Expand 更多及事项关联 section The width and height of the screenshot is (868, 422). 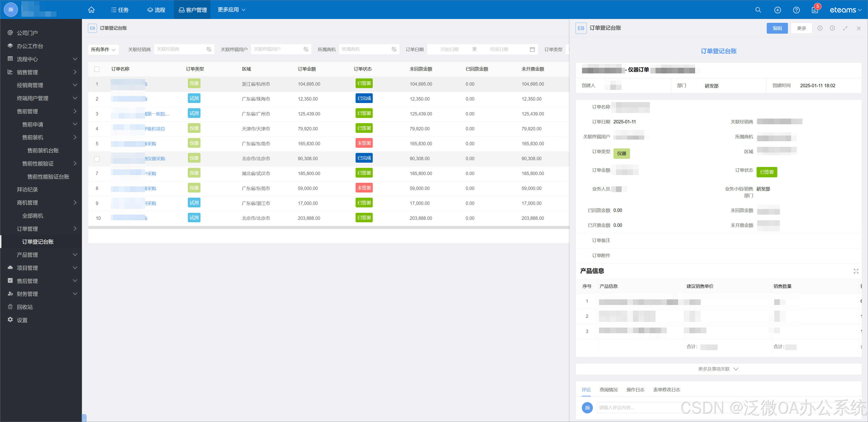[x=718, y=369]
